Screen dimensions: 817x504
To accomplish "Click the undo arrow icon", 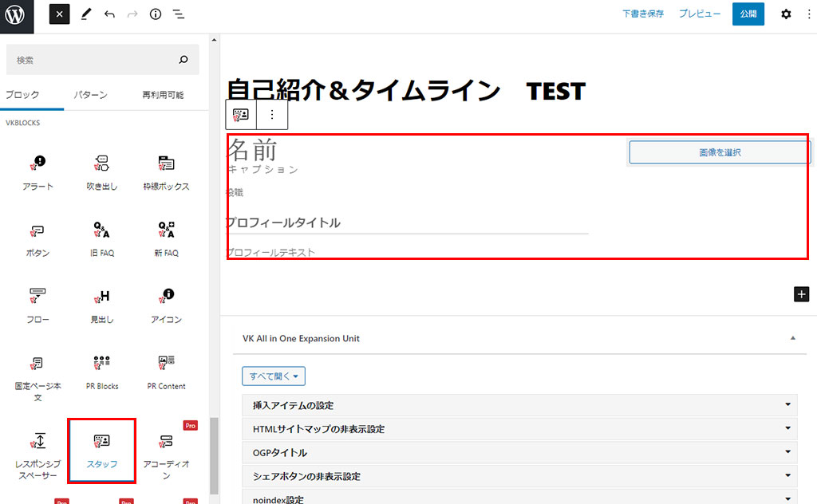I will pos(109,14).
